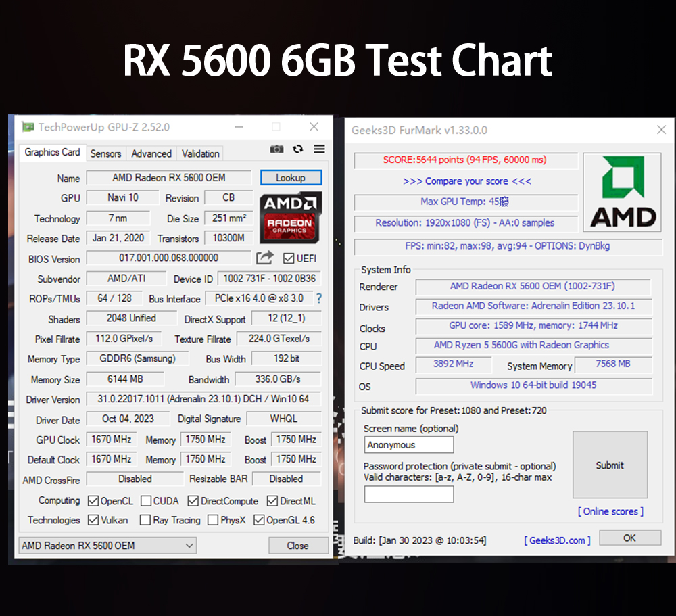Open the AMD Radeon RX 5600 OEM dropdown
This screenshot has width=676, height=616.
click(x=107, y=545)
